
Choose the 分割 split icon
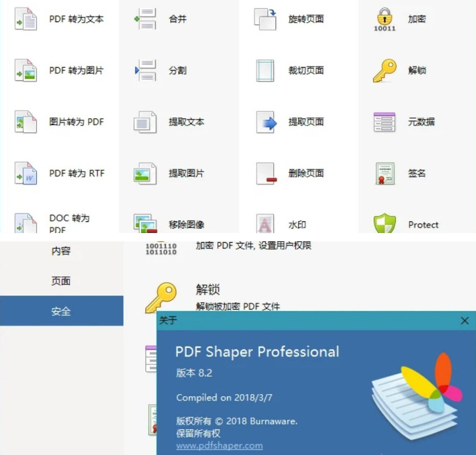[145, 71]
